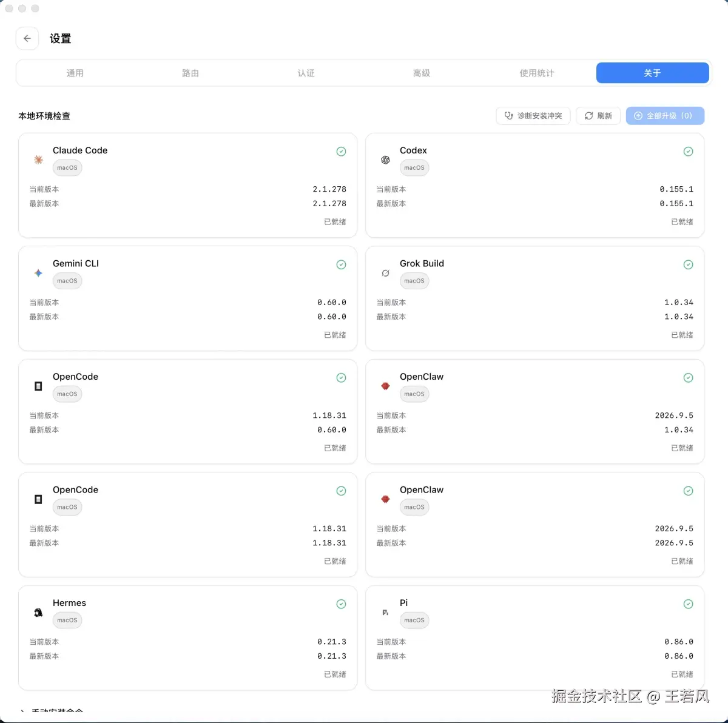Click the 刷新 button
The height and width of the screenshot is (723, 728).
(598, 116)
